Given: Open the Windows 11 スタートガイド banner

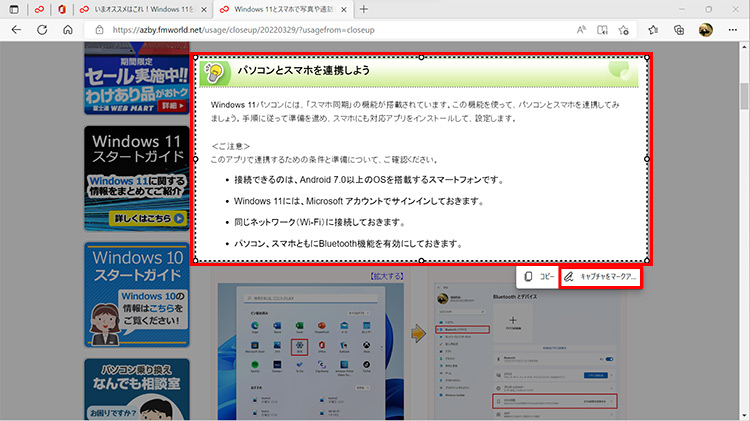Looking at the screenshot, I should [x=136, y=185].
